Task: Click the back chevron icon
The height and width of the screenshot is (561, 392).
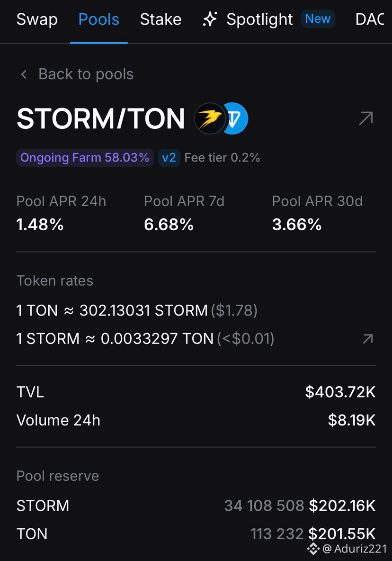Action: 24,74
